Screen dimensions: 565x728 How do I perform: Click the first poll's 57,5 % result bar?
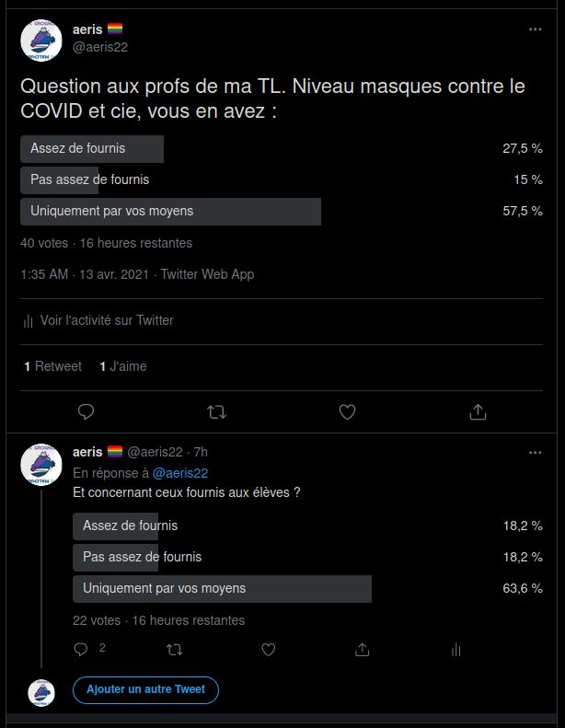(170, 211)
